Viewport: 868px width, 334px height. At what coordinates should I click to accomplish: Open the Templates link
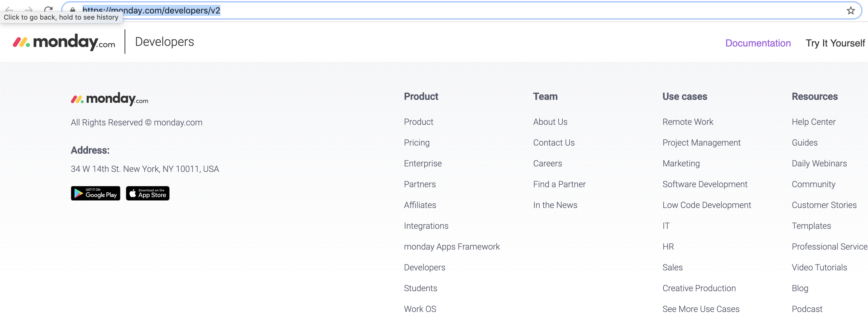(x=811, y=226)
